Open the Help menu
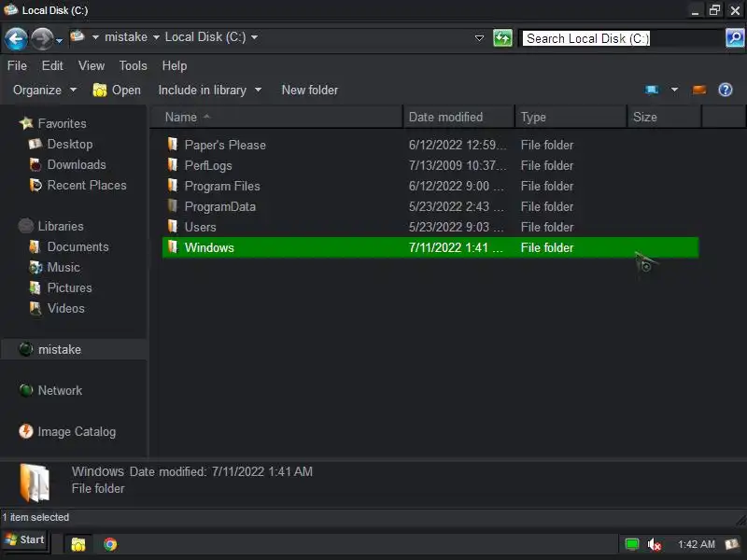 175,65
